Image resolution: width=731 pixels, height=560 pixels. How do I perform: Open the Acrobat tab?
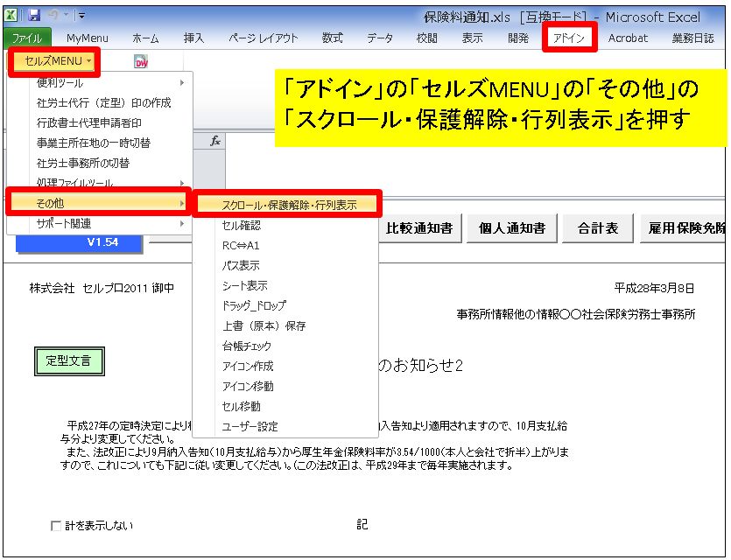(628, 38)
